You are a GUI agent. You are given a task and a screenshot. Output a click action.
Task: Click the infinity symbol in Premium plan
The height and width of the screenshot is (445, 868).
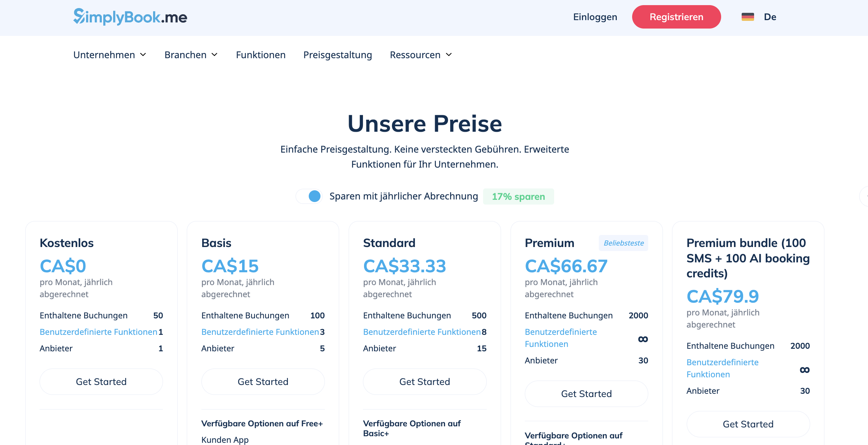(x=643, y=339)
